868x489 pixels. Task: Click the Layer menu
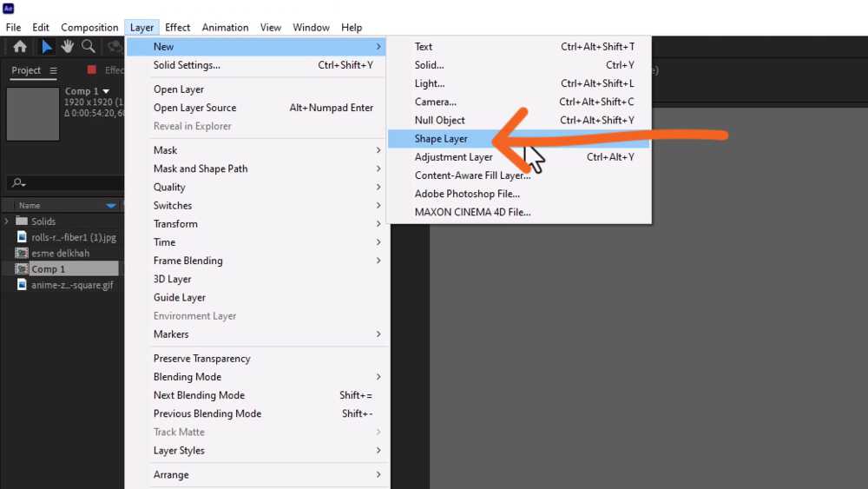pos(141,27)
